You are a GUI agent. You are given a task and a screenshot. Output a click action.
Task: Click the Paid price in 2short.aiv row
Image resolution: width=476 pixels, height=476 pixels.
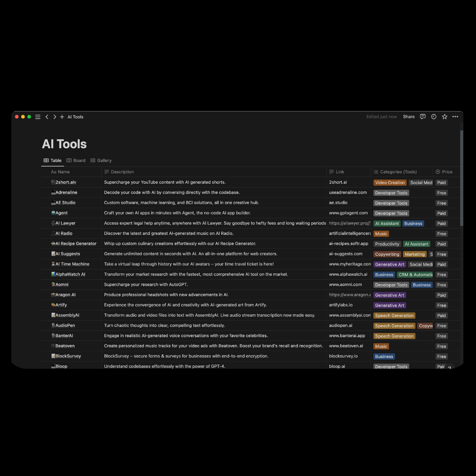click(x=441, y=182)
